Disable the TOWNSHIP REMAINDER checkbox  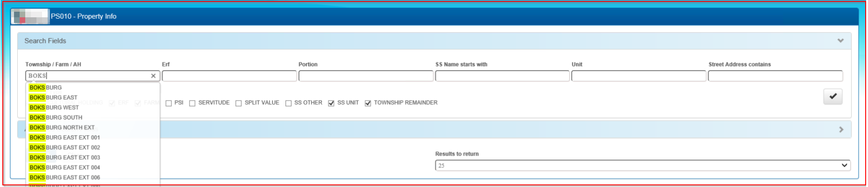368,103
